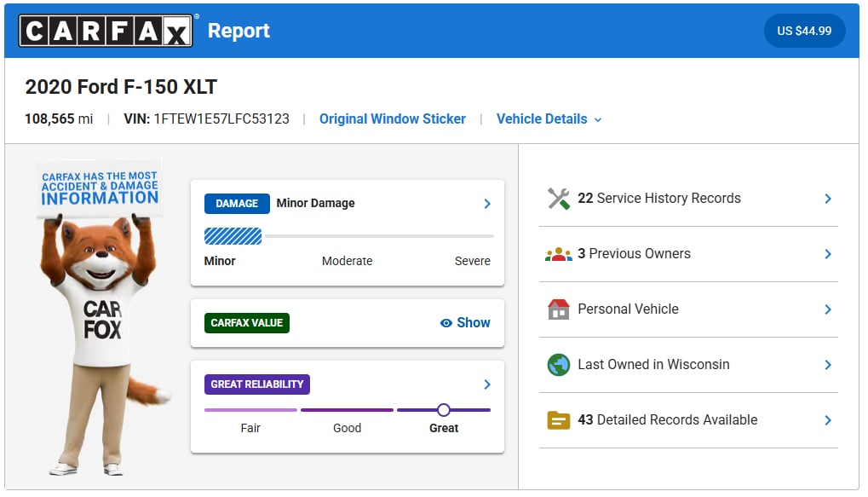Click the fox's accident information sign

[100, 188]
